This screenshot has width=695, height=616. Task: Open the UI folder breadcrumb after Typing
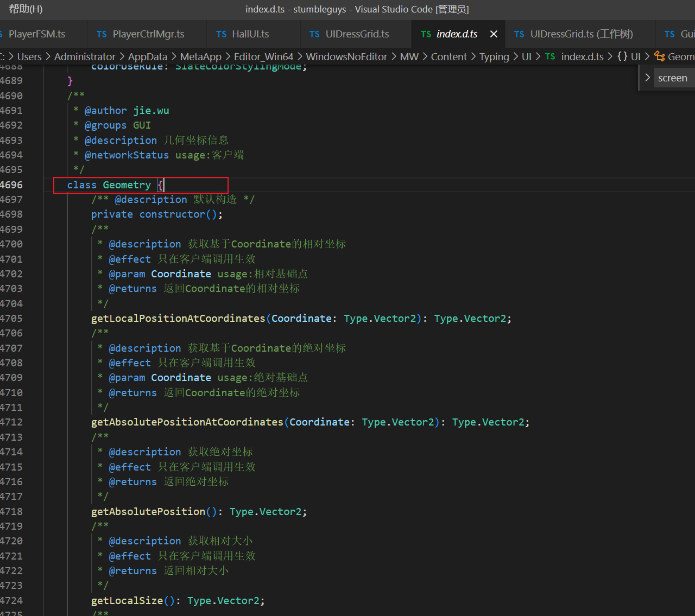(x=527, y=56)
